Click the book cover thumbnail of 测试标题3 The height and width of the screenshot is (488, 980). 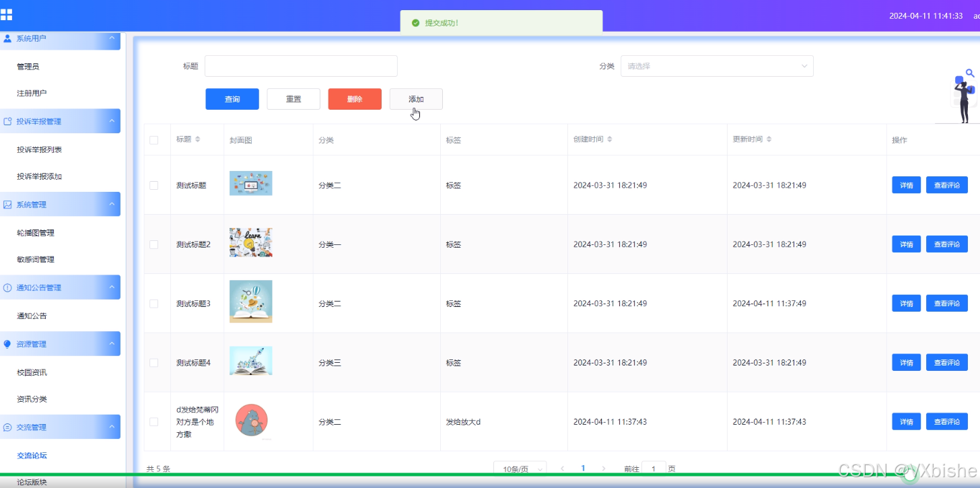251,302
